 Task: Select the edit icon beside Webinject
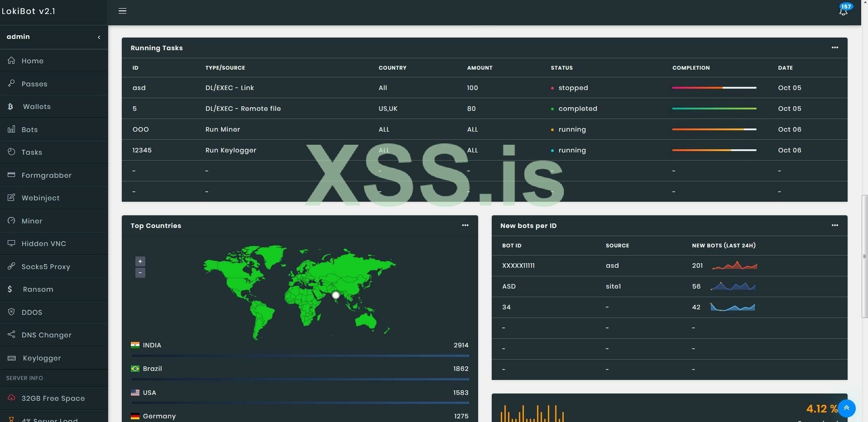point(11,198)
